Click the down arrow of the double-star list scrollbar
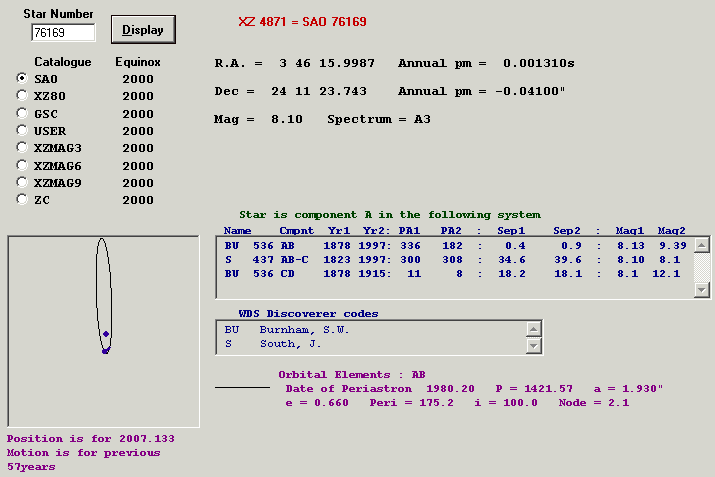Viewport: 715px width, 477px height. (x=702, y=290)
